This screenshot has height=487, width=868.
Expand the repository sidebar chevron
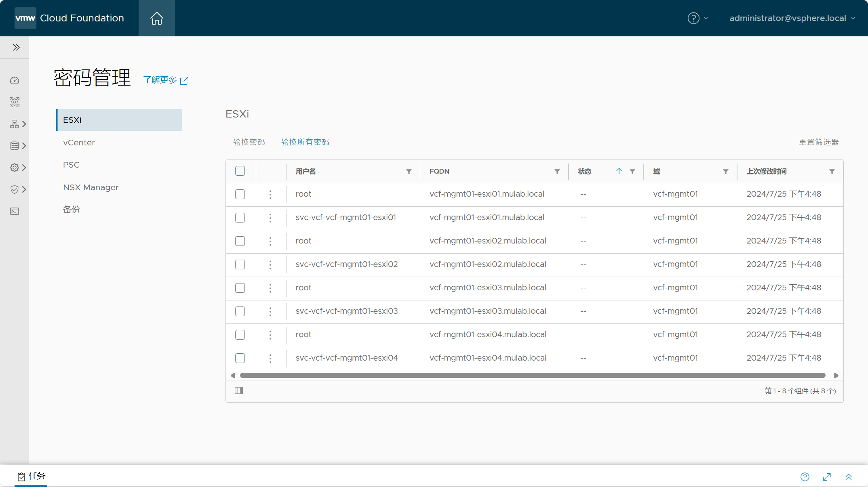[x=24, y=146]
